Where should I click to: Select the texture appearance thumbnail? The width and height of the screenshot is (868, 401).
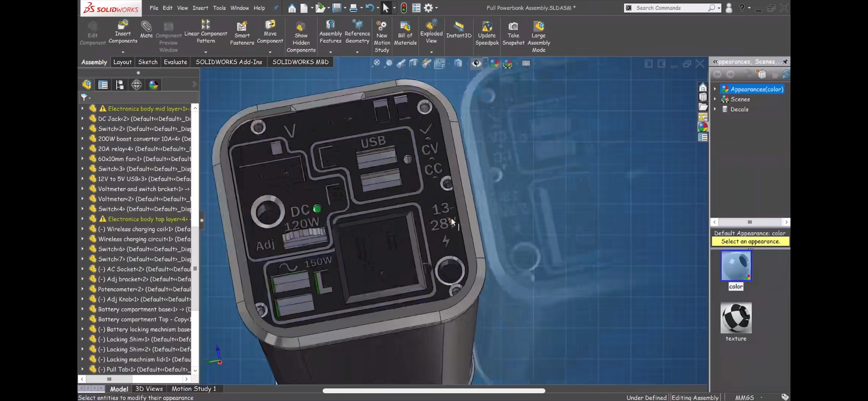tap(736, 318)
